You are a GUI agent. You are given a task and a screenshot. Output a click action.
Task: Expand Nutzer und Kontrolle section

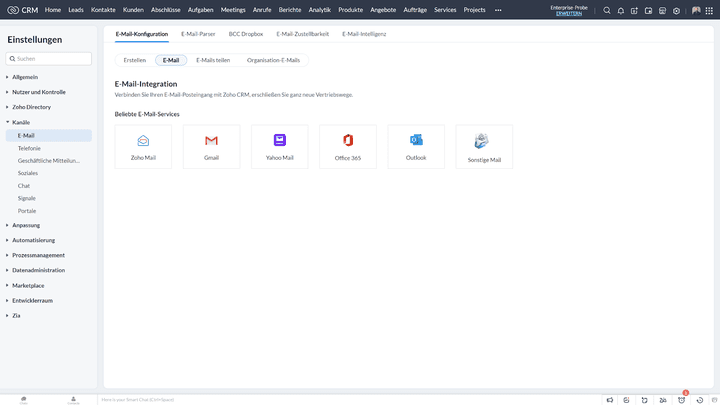(x=39, y=92)
